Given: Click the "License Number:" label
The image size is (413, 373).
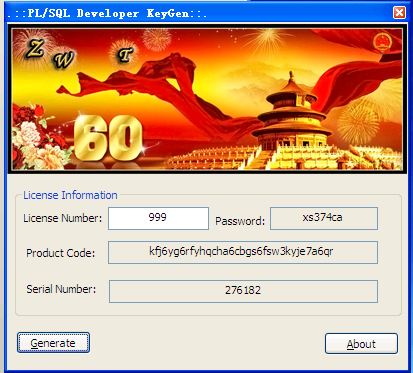Looking at the screenshot, I should coord(62,218).
